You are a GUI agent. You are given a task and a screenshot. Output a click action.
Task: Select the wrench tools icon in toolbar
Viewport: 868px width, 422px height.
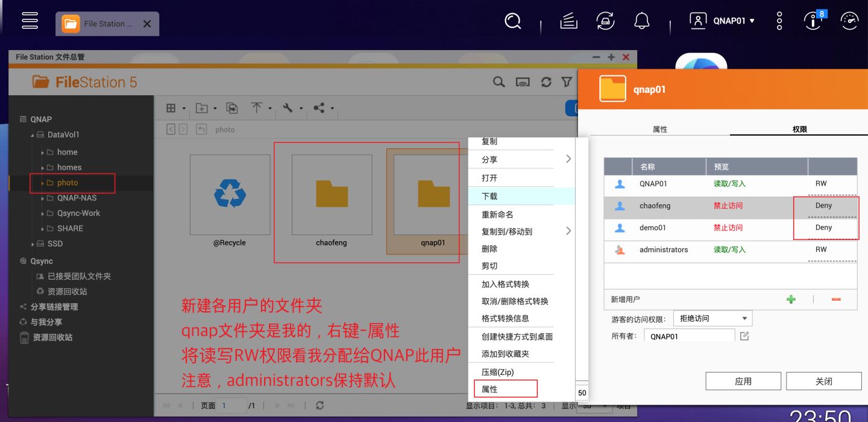point(288,107)
